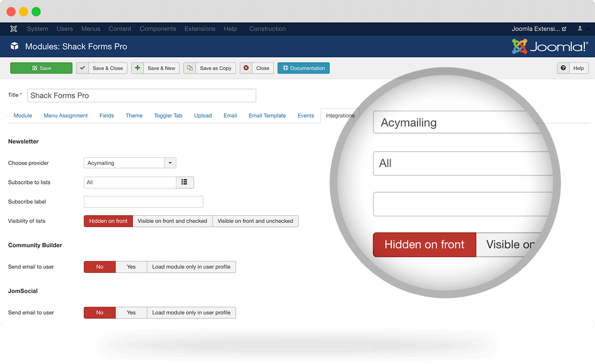This screenshot has height=364, width=595.
Task: Set JomSocial send email to Yes
Action: (131, 312)
